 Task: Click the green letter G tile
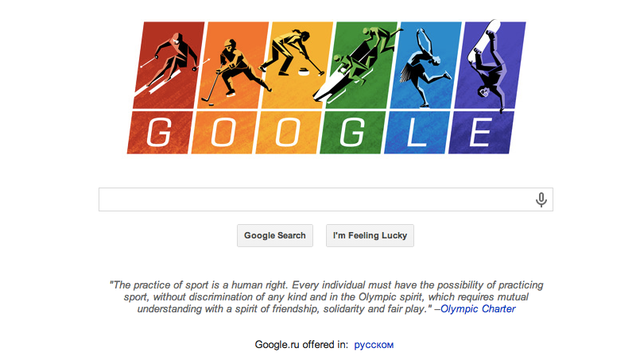[x=352, y=133]
